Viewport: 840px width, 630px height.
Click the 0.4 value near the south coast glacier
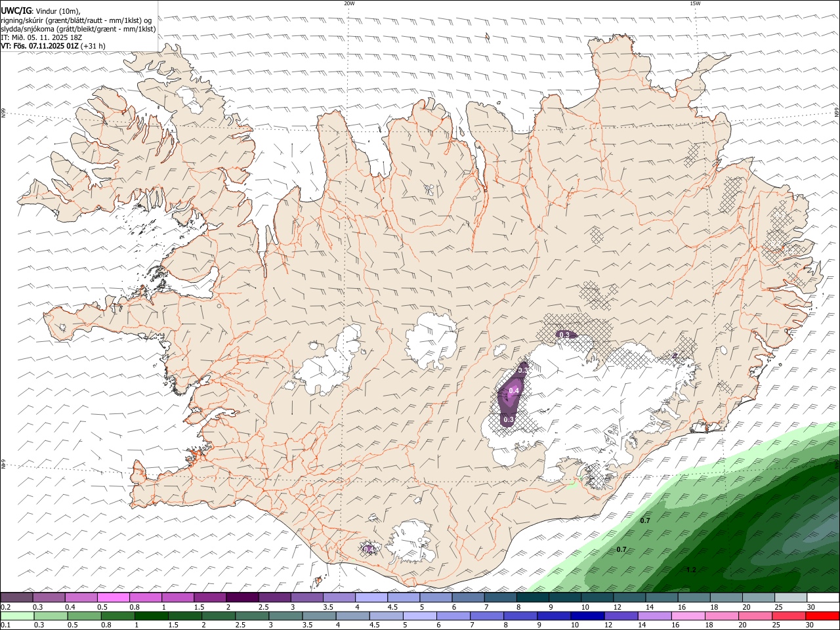368,549
